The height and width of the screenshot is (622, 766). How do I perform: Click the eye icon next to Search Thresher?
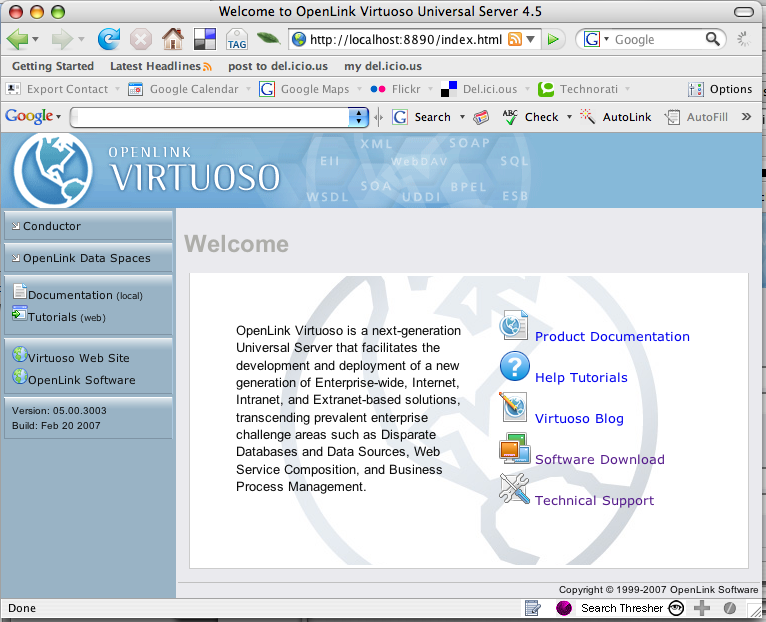[676, 608]
